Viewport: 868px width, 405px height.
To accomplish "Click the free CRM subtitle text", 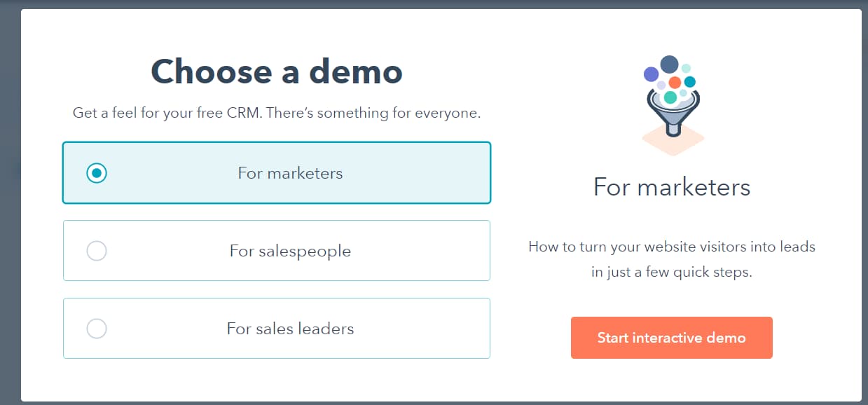I will 277,113.
